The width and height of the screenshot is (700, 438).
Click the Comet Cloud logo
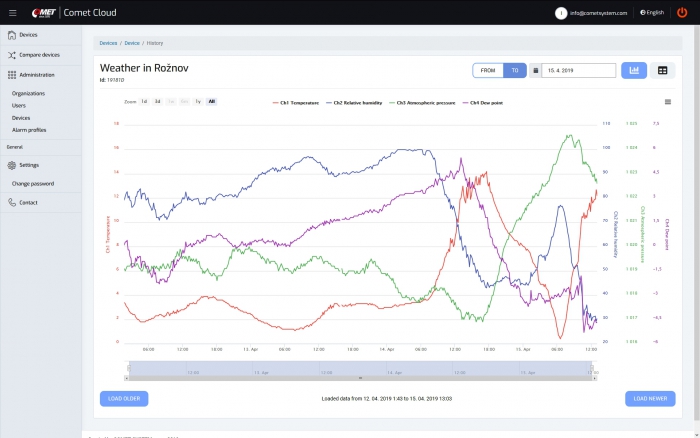pyautogui.click(x=63, y=12)
